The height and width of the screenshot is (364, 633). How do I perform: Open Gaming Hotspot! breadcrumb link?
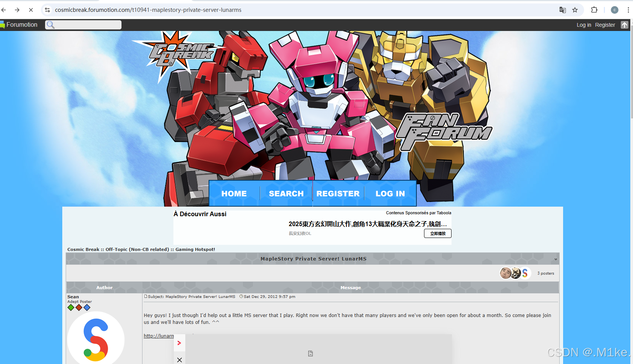pos(195,249)
